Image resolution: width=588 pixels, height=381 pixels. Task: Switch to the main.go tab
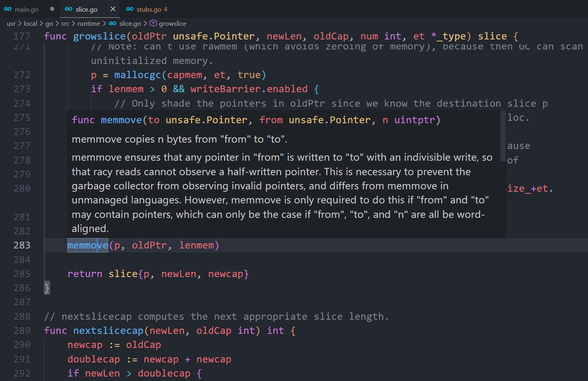tap(27, 9)
